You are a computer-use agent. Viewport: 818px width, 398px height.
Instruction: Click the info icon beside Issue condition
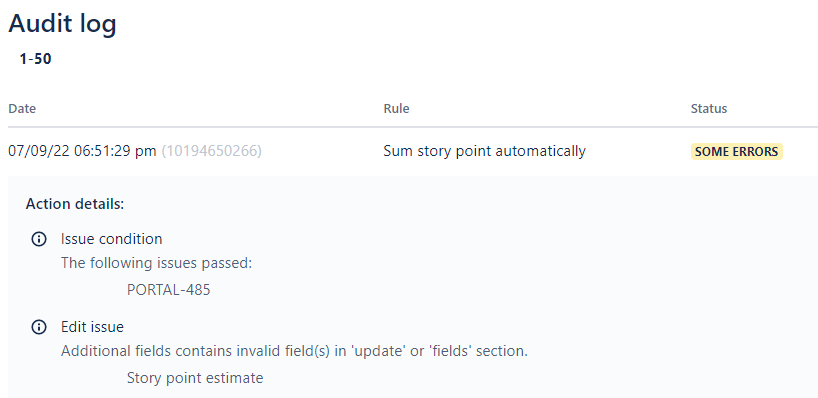39,239
